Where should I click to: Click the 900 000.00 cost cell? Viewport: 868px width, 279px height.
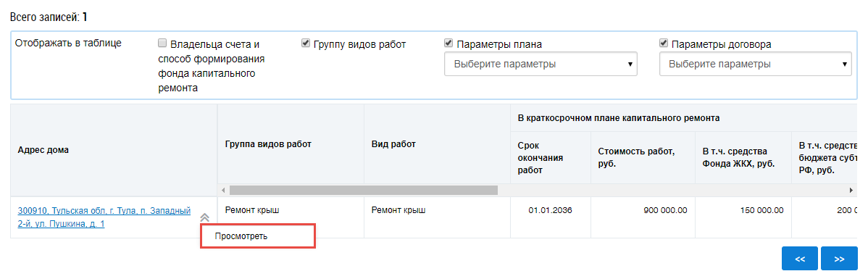point(643,217)
